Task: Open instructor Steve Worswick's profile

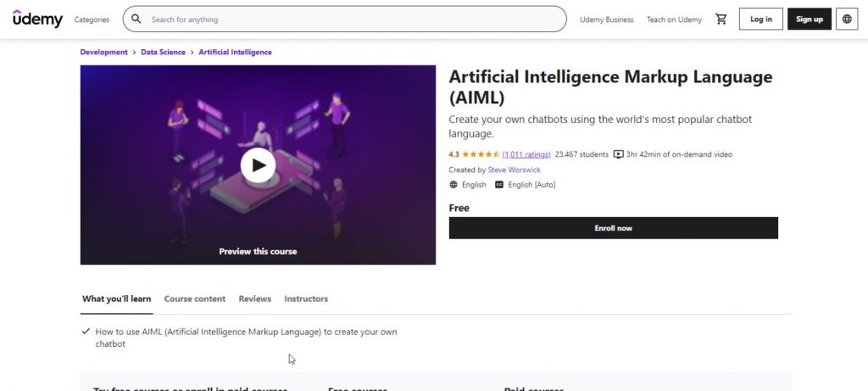Action: (x=514, y=170)
